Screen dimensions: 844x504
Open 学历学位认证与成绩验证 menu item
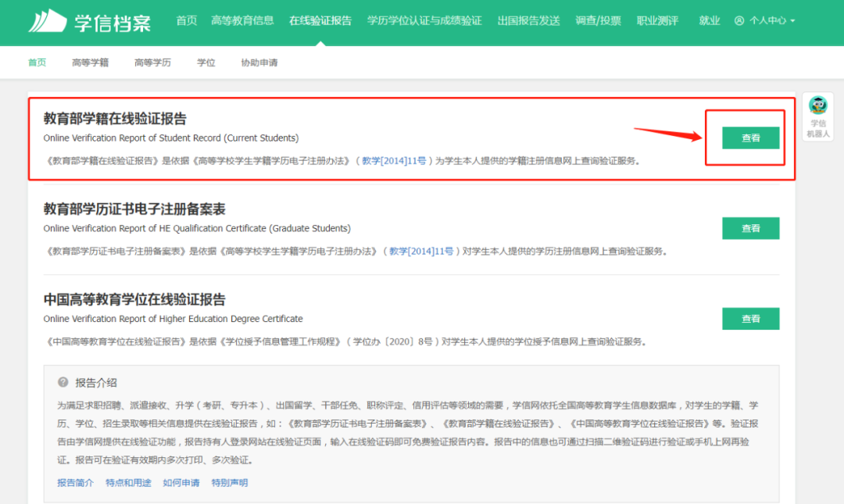tap(424, 21)
